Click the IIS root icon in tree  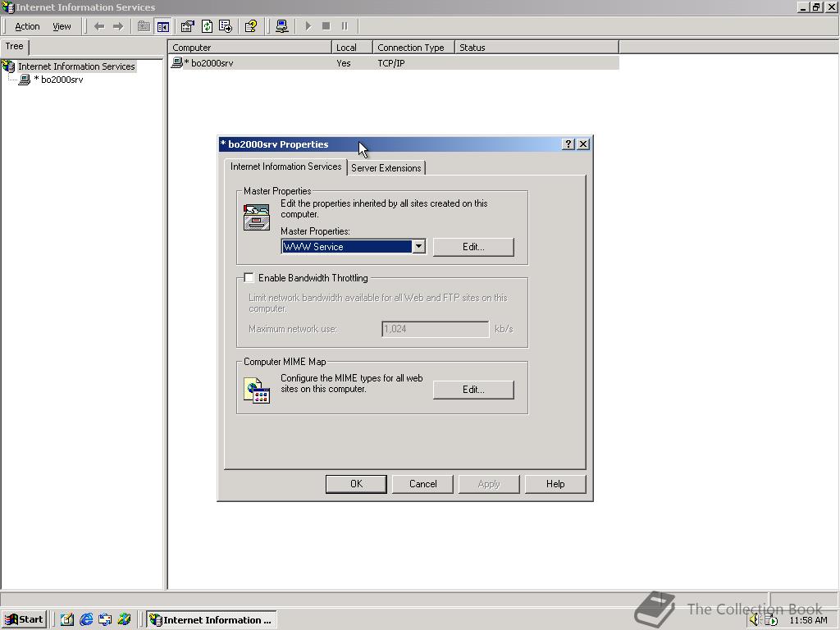[x=8, y=66]
